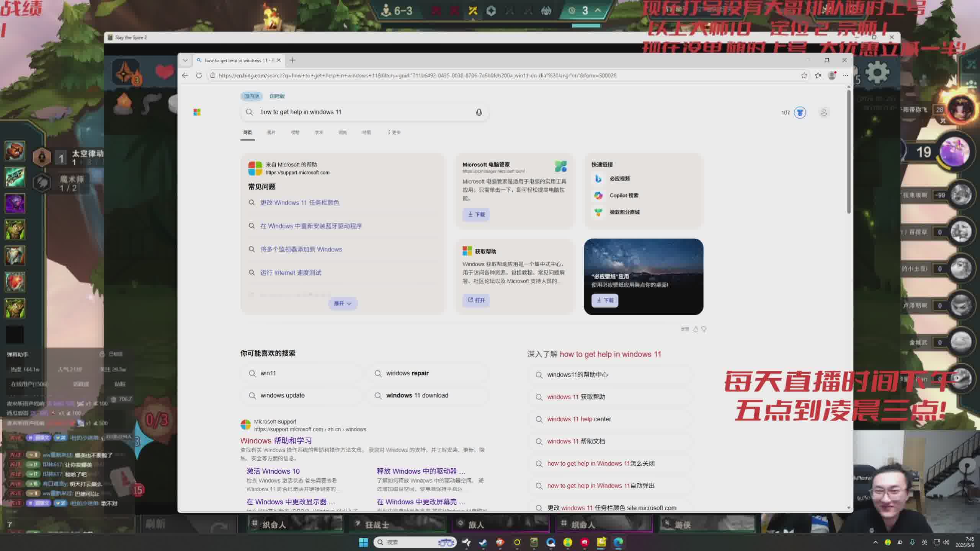Show hidden system tray icons chevron

coord(875,542)
